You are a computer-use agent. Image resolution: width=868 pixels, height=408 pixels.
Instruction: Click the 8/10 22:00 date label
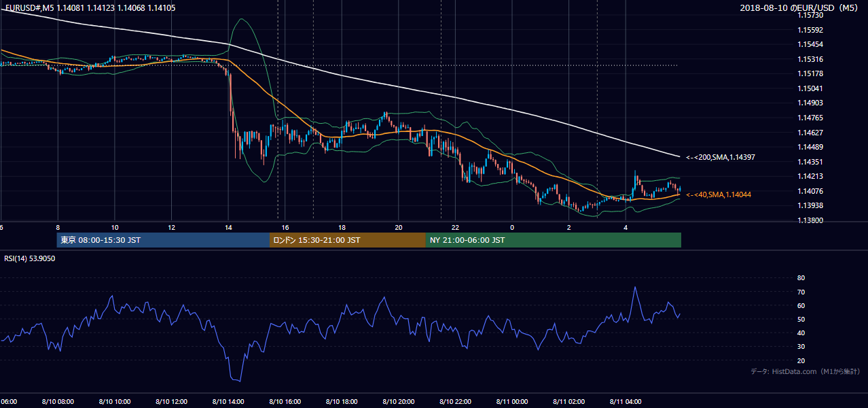click(456, 401)
